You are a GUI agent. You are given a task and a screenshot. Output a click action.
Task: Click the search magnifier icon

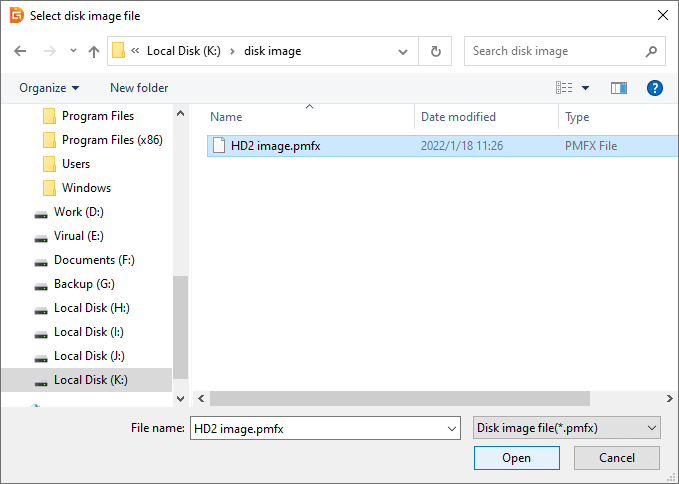(650, 51)
